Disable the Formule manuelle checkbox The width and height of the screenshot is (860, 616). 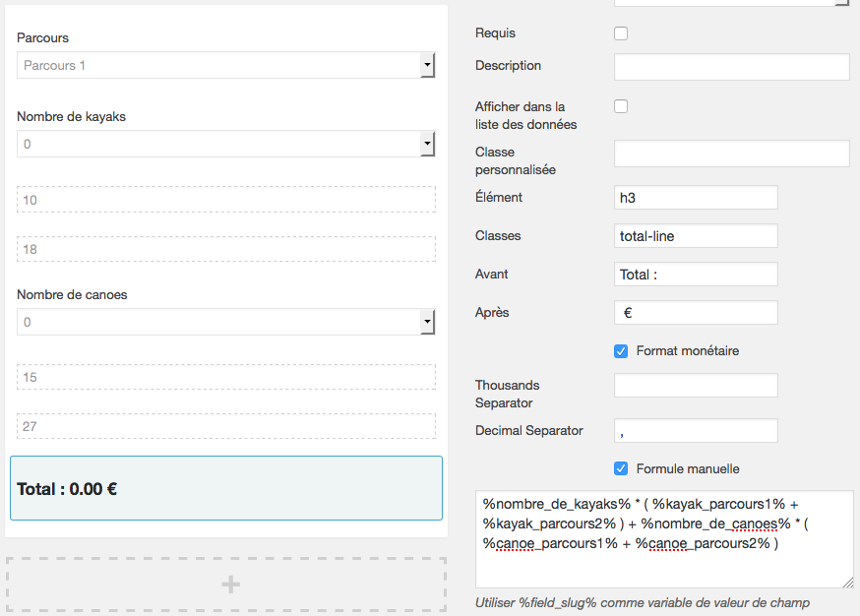coord(621,469)
